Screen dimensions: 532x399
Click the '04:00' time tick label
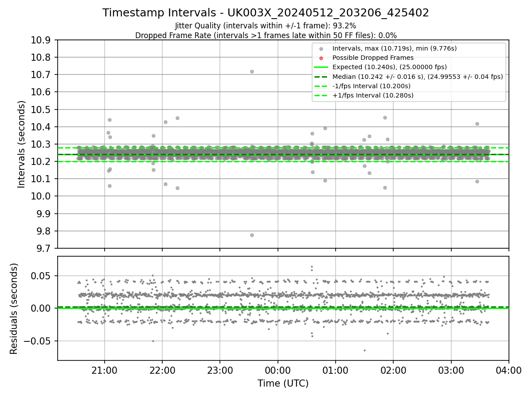coord(509,370)
